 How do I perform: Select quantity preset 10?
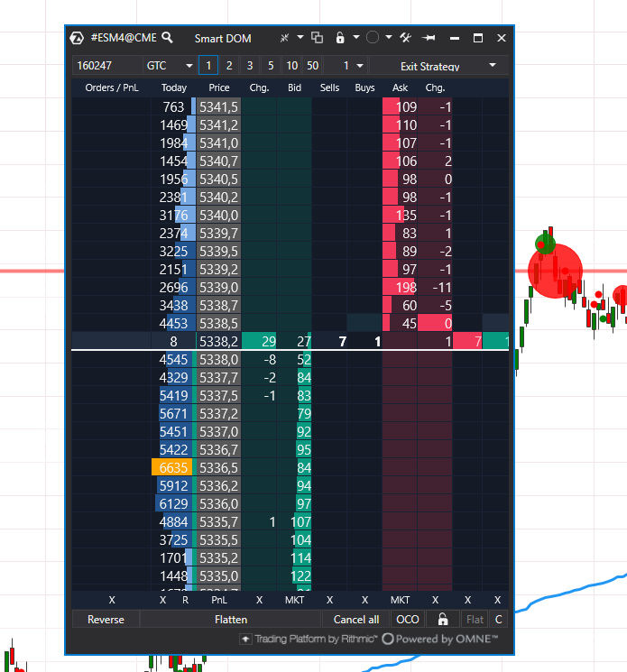click(292, 66)
